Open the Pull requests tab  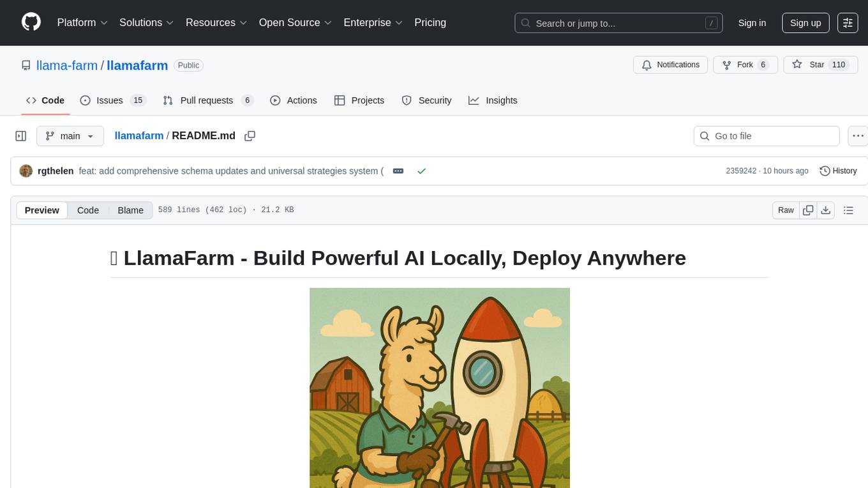point(208,100)
